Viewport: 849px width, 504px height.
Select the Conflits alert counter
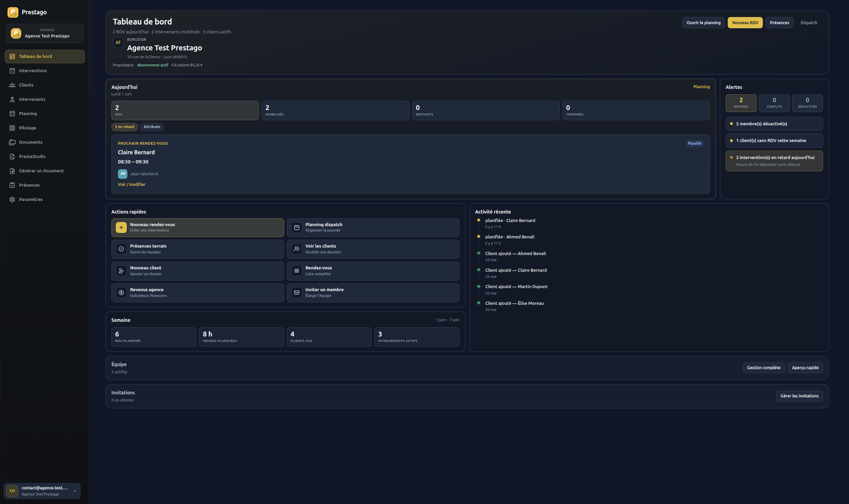tap(774, 103)
